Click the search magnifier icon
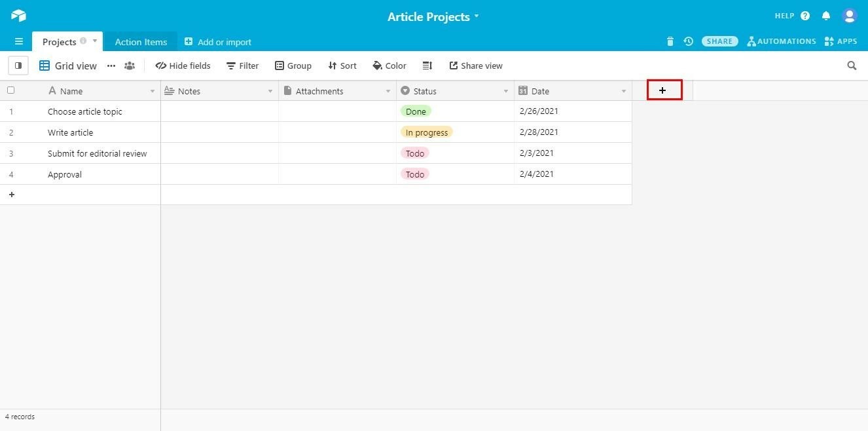The width and height of the screenshot is (868, 431). pyautogui.click(x=852, y=66)
